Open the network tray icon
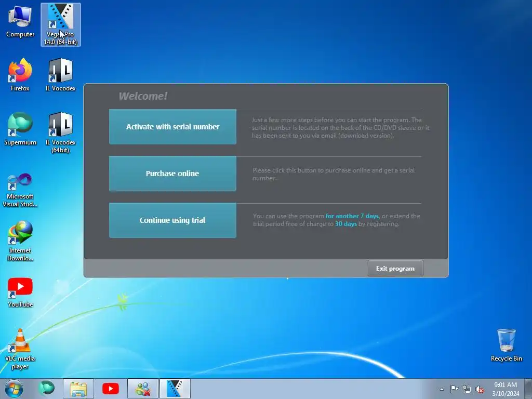The width and height of the screenshot is (532, 399). tap(467, 389)
